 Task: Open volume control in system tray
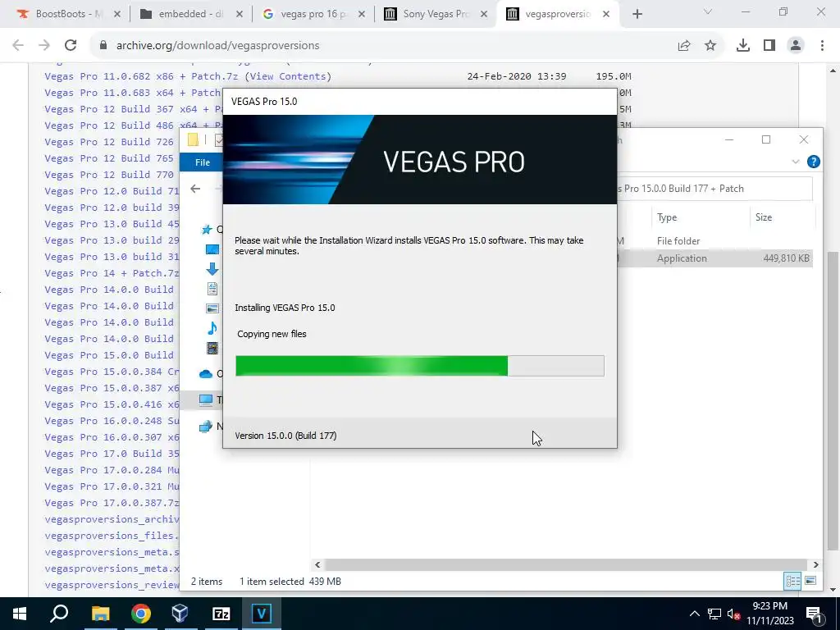(734, 614)
